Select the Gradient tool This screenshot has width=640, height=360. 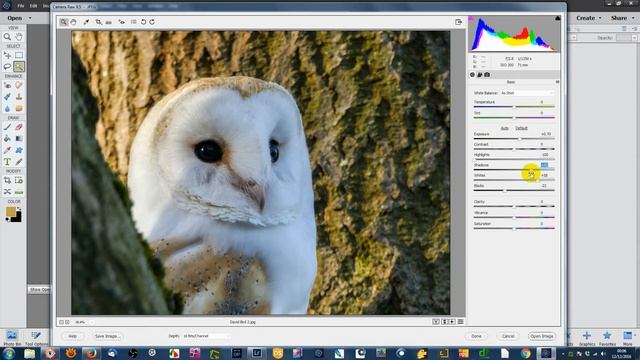19,139
